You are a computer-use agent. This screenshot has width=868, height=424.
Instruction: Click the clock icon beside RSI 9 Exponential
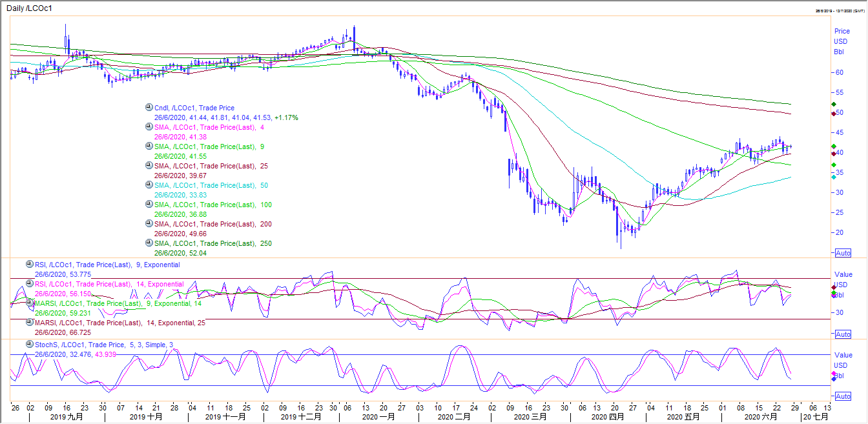[x=29, y=264]
